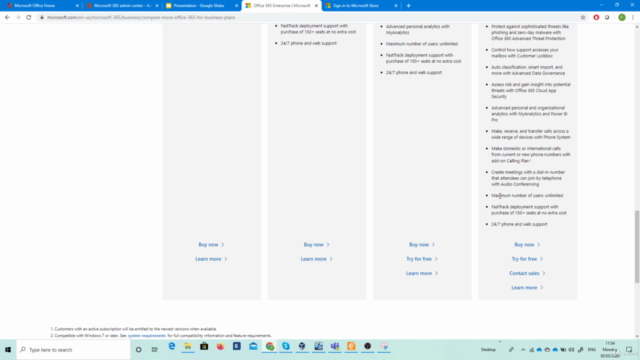Launch Microsoft Edge from the taskbar
Viewport: 640px width, 360px height.
172,347
